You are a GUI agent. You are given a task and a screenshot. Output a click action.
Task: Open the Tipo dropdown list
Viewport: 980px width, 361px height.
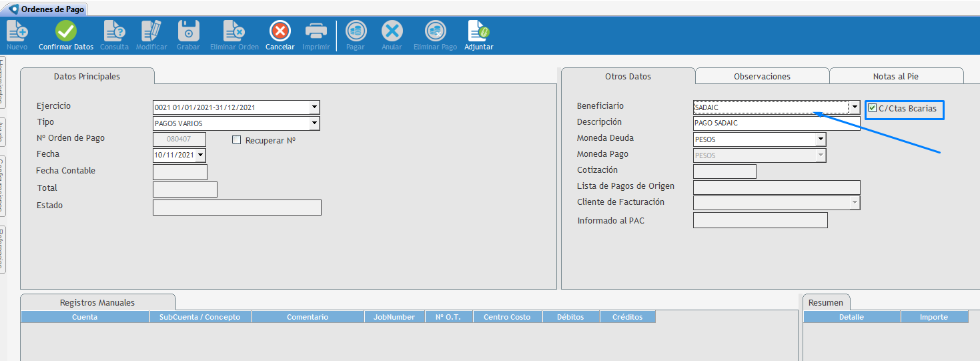314,123
